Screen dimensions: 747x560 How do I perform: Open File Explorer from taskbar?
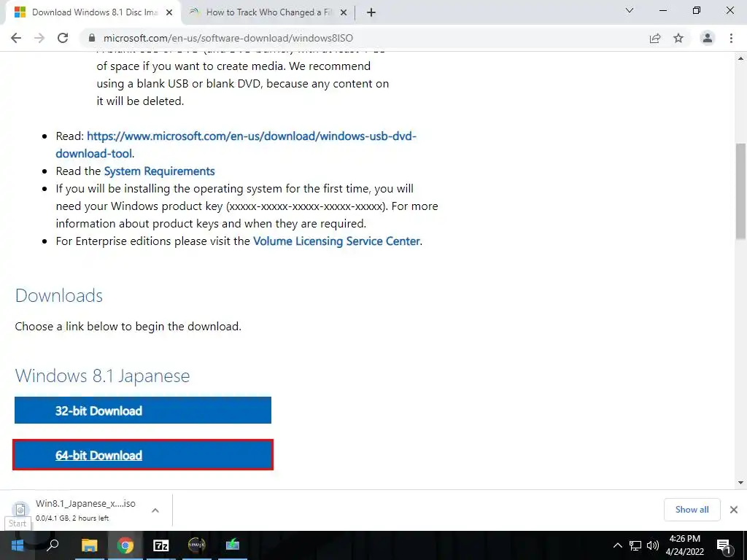(89, 545)
